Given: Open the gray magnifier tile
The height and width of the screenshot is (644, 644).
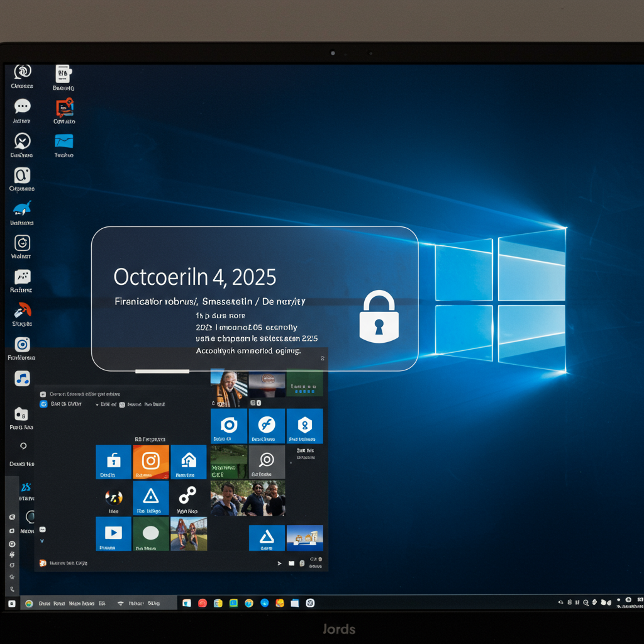Looking at the screenshot, I should tap(267, 462).
